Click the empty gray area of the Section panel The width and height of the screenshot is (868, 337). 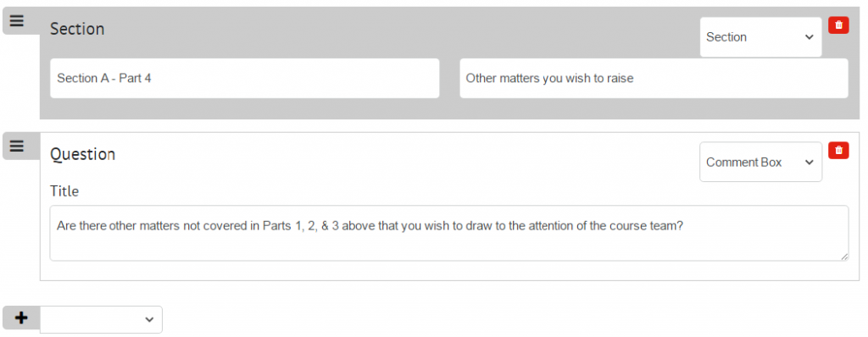click(387, 33)
